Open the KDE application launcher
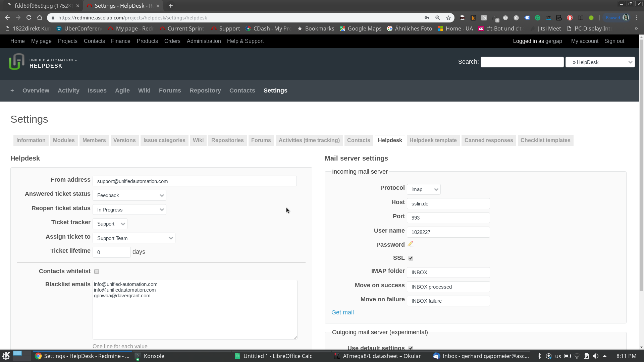 6,356
